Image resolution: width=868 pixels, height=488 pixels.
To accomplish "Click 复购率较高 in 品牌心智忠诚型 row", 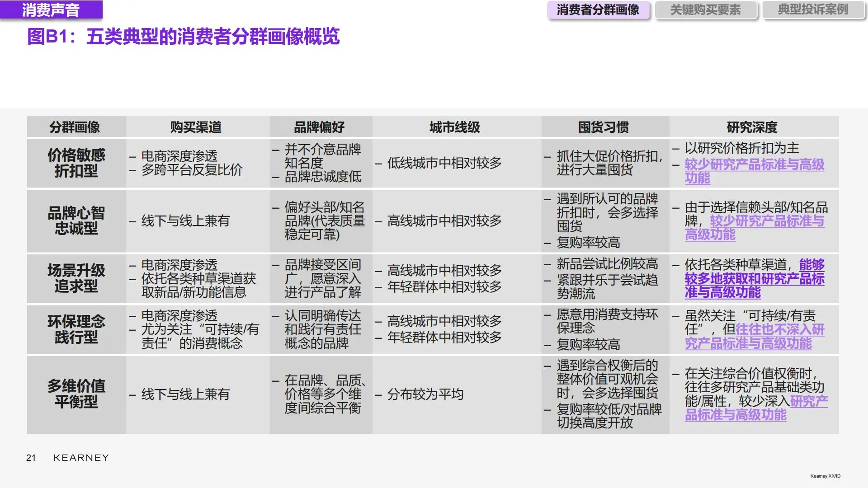I will pos(588,243).
